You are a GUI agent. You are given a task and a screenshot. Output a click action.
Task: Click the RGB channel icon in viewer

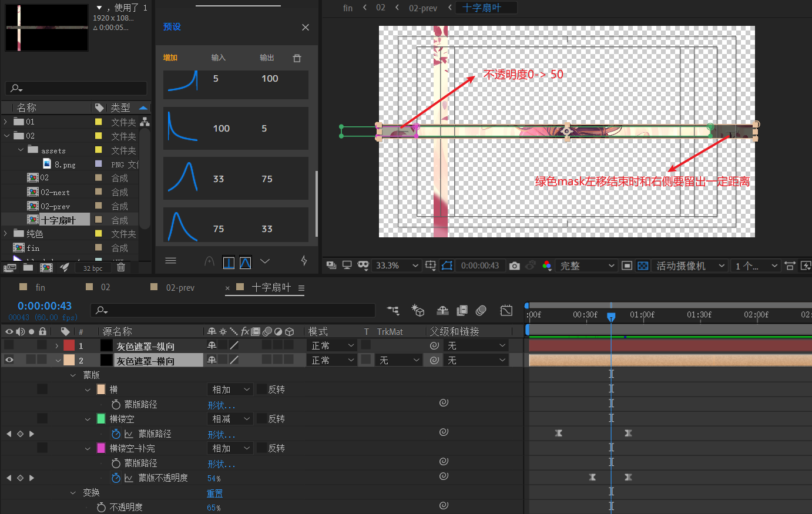547,266
